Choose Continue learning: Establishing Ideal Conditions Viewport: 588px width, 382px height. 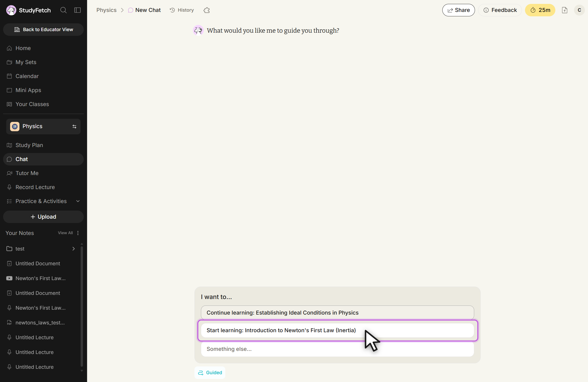[x=337, y=313]
